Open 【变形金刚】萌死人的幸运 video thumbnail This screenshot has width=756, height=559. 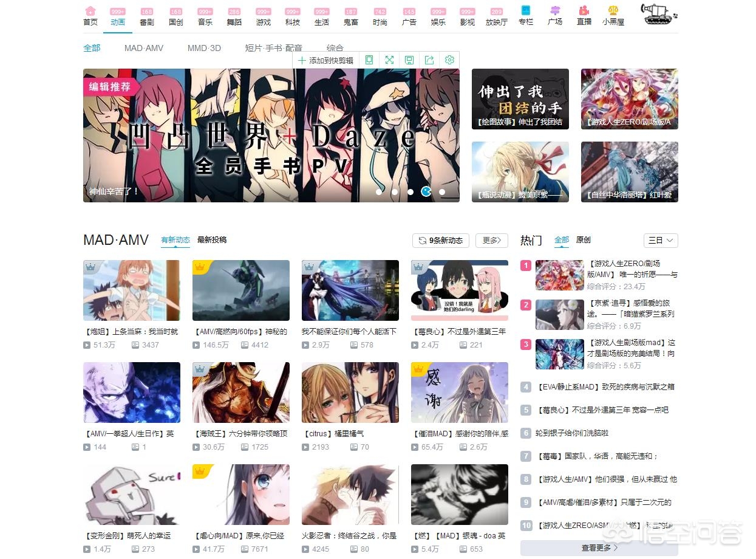click(132, 495)
